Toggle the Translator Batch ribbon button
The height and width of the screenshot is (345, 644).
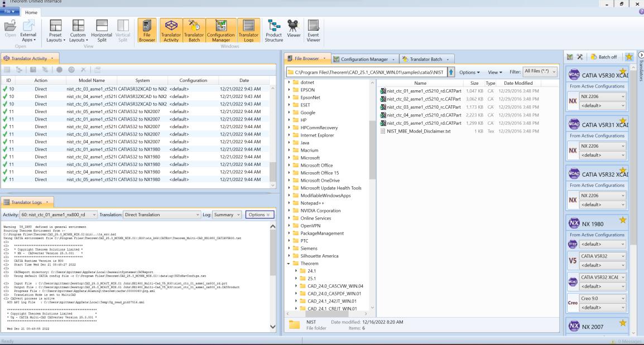click(194, 31)
